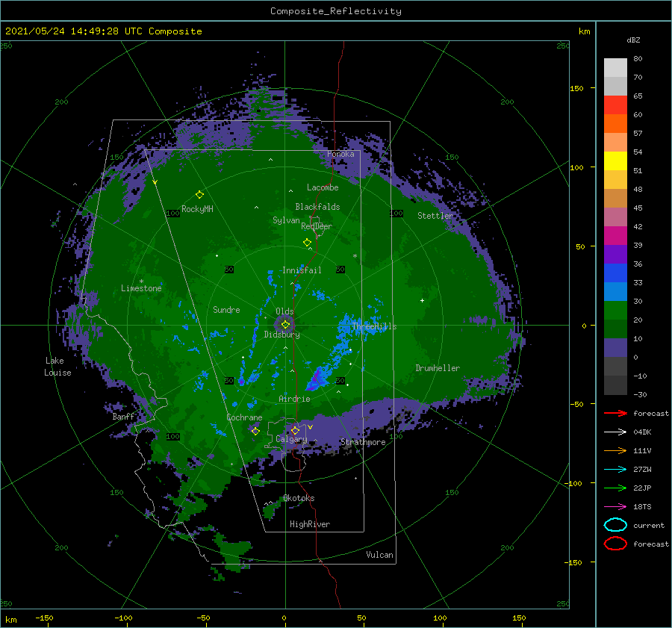Screen dimensions: 672x628
Task: Click the yellow diamond marker above Calgary label
Action: coord(295,430)
